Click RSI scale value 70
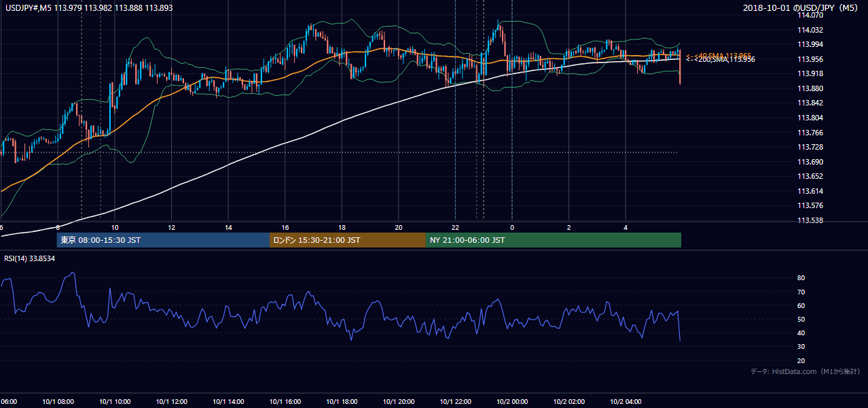 pyautogui.click(x=801, y=292)
